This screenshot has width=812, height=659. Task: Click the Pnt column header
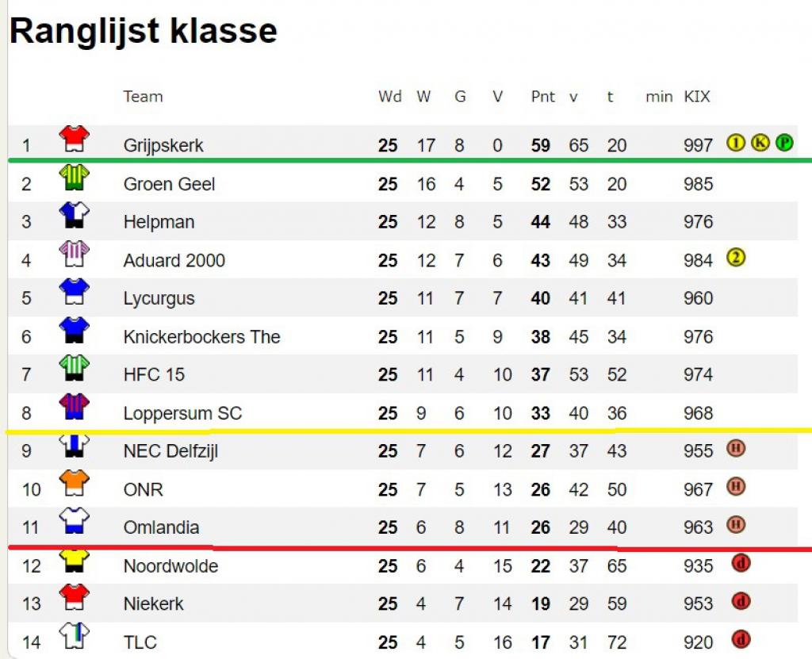(542, 97)
